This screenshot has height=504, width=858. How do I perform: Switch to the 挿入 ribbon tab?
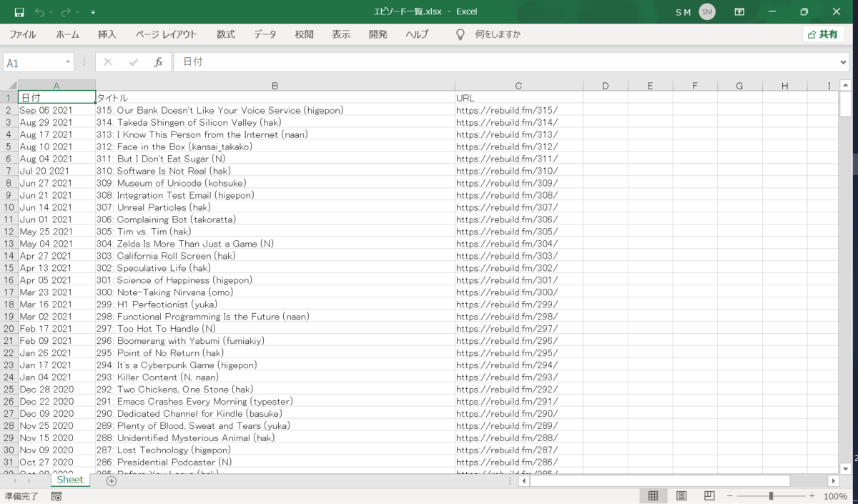tap(107, 34)
